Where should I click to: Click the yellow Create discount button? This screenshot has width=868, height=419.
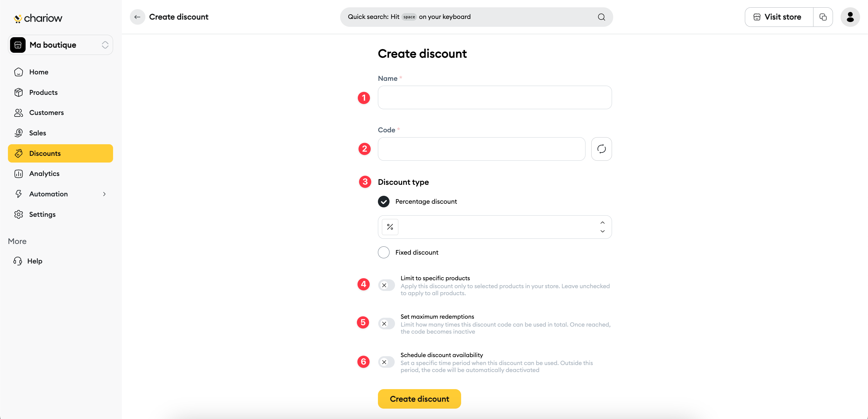pyautogui.click(x=419, y=399)
